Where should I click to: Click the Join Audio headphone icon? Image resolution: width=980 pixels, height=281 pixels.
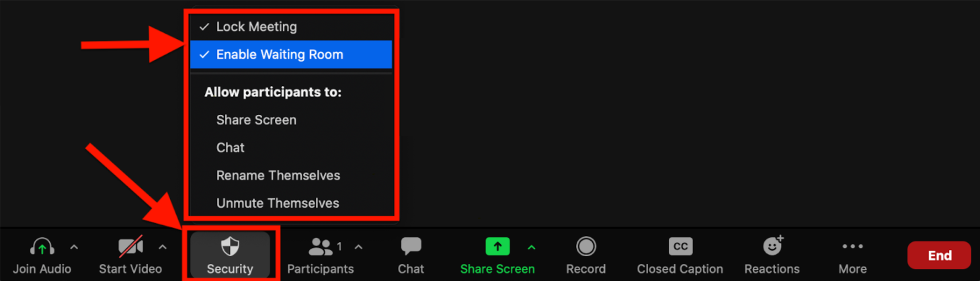tap(42, 247)
